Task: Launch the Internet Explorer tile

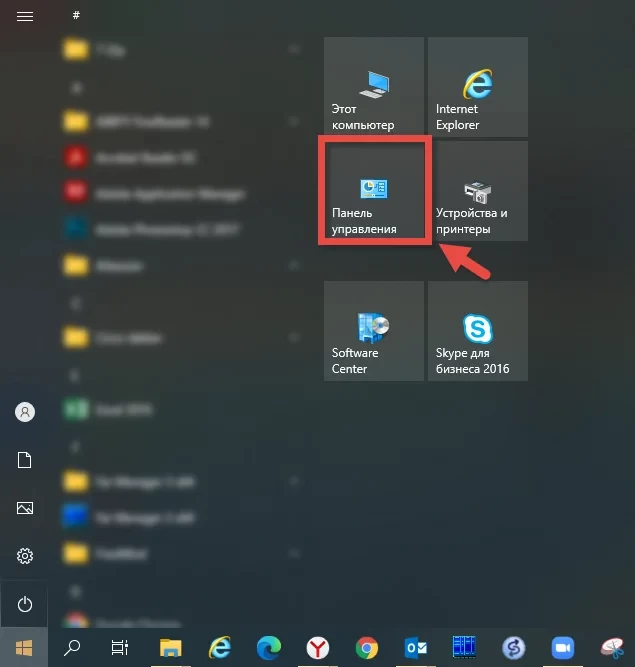Action: 478,87
